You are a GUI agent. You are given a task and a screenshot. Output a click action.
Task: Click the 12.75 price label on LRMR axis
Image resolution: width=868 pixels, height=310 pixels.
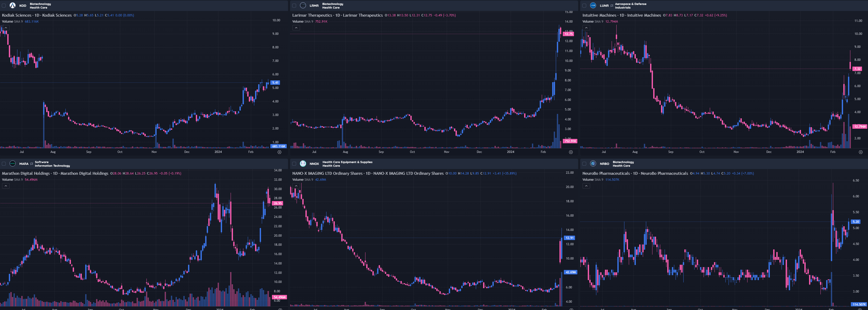pyautogui.click(x=569, y=34)
